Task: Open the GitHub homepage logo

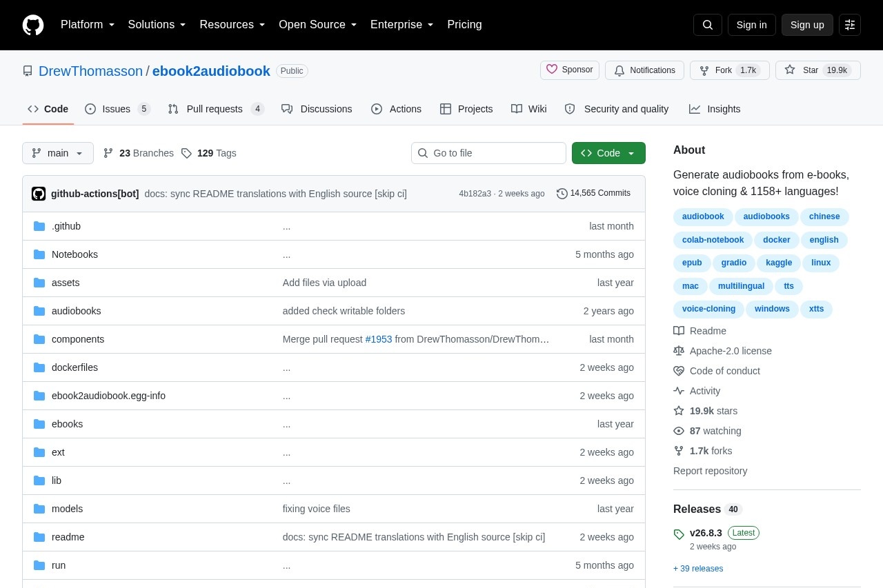Action: 33,25
